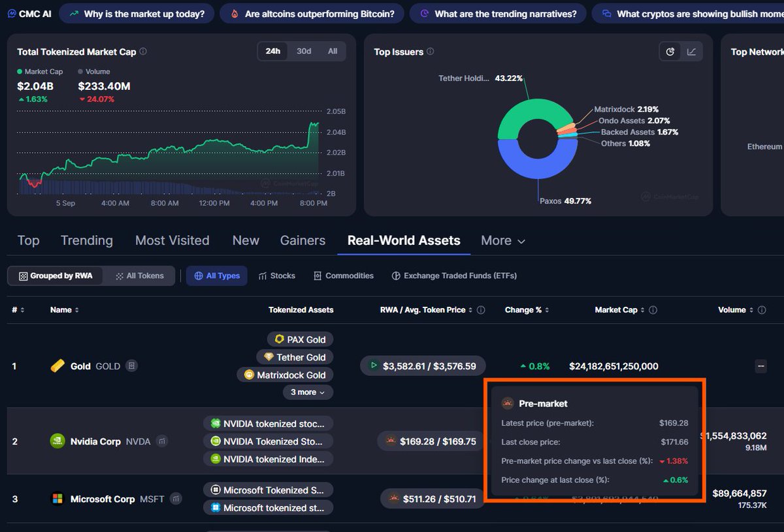Select the 30d chart range
The image size is (784, 532).
click(304, 51)
